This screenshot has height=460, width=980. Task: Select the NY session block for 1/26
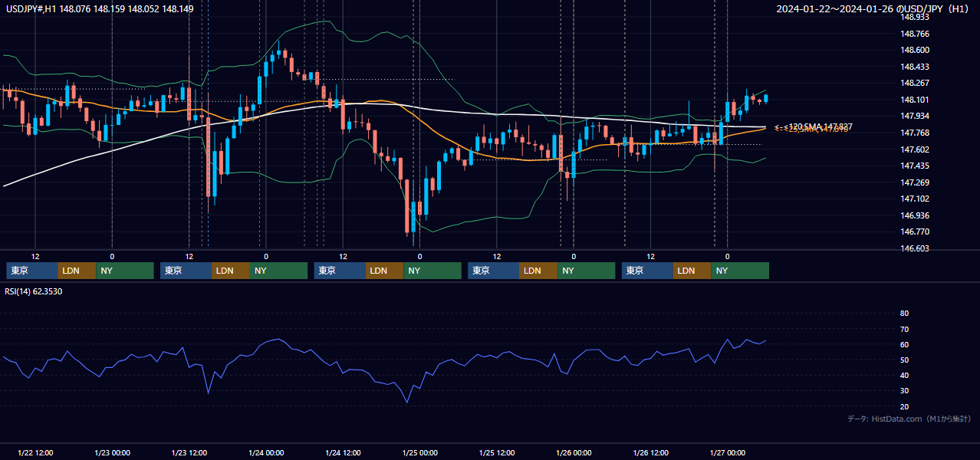[741, 271]
